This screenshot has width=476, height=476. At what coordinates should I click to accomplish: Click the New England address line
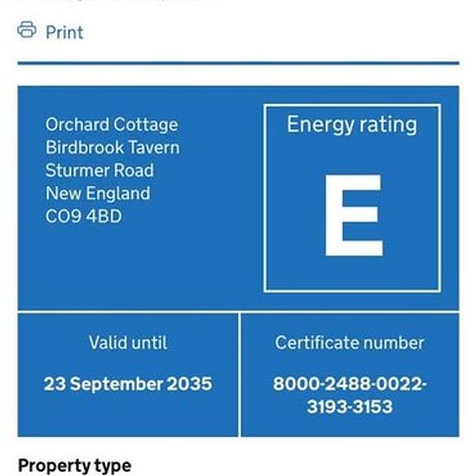click(x=98, y=193)
